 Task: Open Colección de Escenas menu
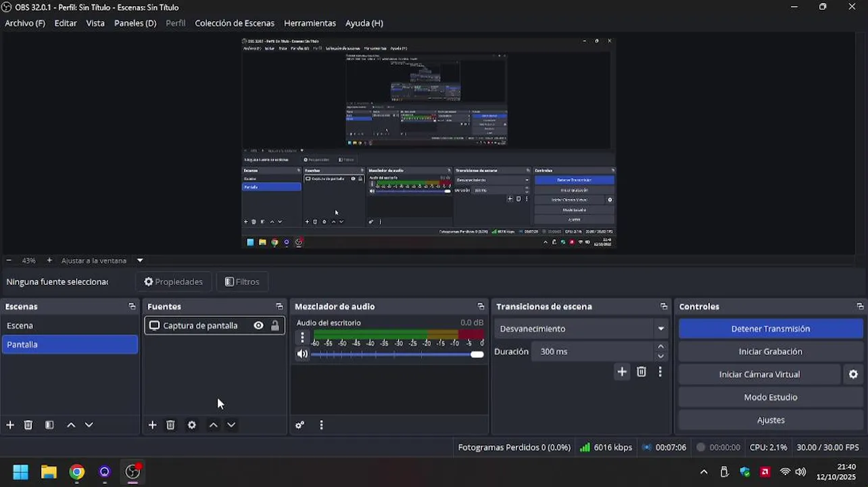tap(235, 23)
